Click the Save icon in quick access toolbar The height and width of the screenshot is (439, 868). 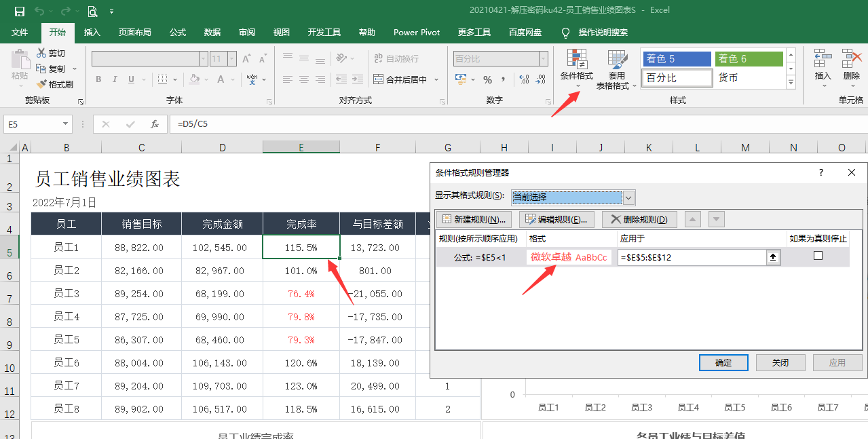pos(20,11)
